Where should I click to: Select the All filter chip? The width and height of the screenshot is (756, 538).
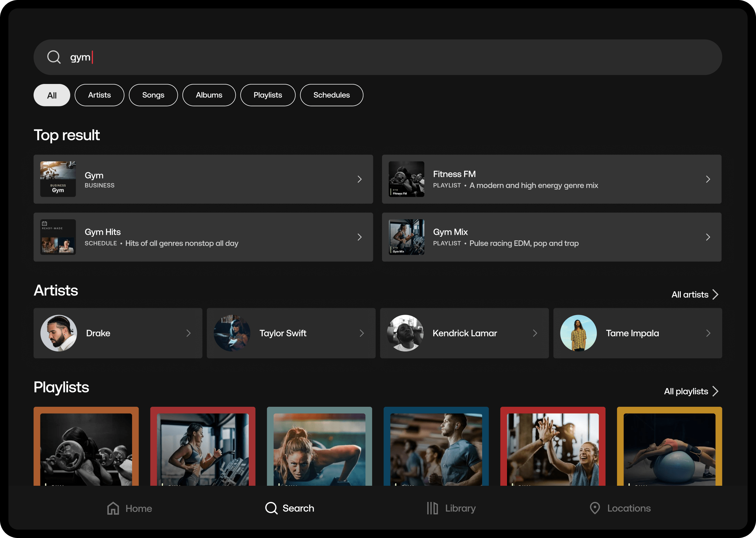click(52, 95)
